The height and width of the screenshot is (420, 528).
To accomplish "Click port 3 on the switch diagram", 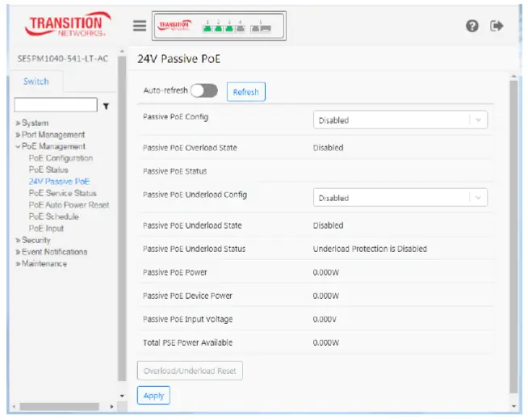I will 229,28.
